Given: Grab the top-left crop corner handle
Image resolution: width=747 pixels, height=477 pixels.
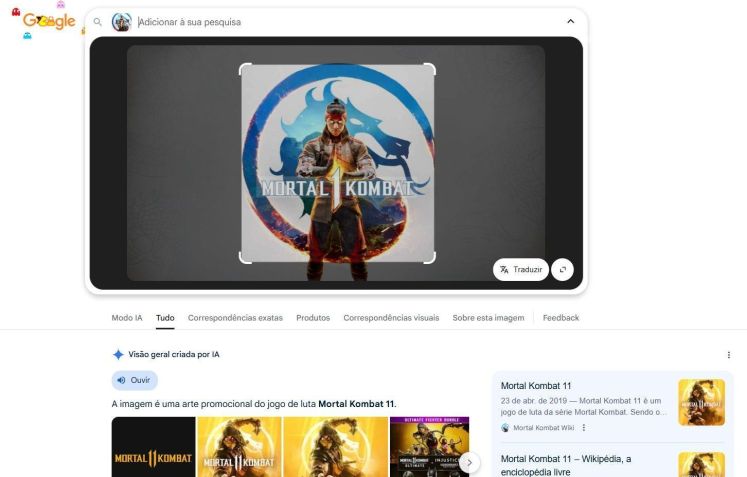Looking at the screenshot, I should pos(244,69).
